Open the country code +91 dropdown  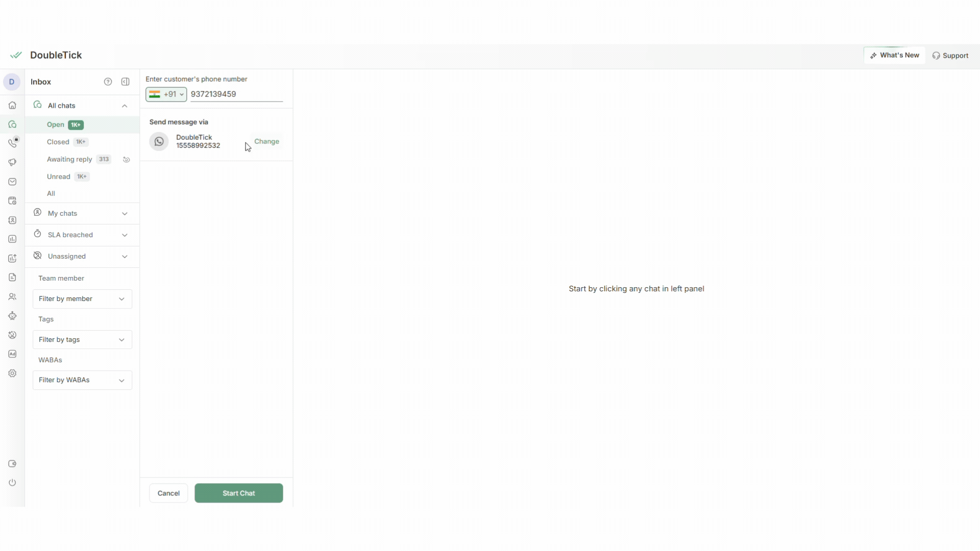click(x=166, y=94)
